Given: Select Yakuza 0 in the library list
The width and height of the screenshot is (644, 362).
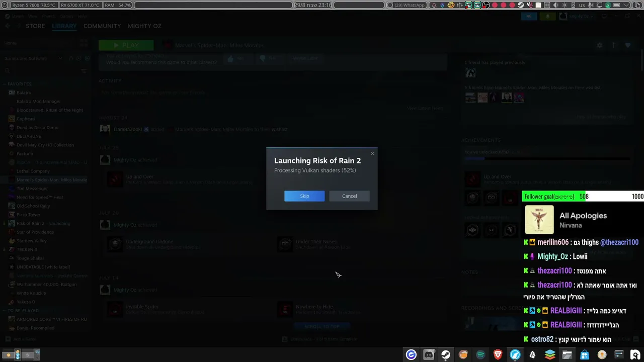Looking at the screenshot, I should (26, 302).
